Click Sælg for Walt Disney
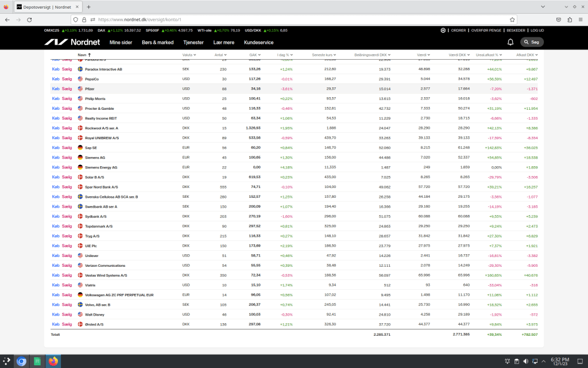 click(x=67, y=315)
